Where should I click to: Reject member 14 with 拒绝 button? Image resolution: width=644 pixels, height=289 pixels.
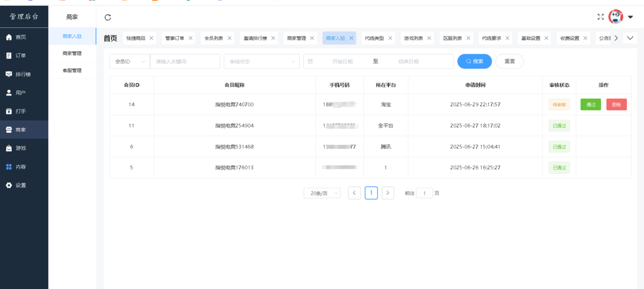pos(617,105)
